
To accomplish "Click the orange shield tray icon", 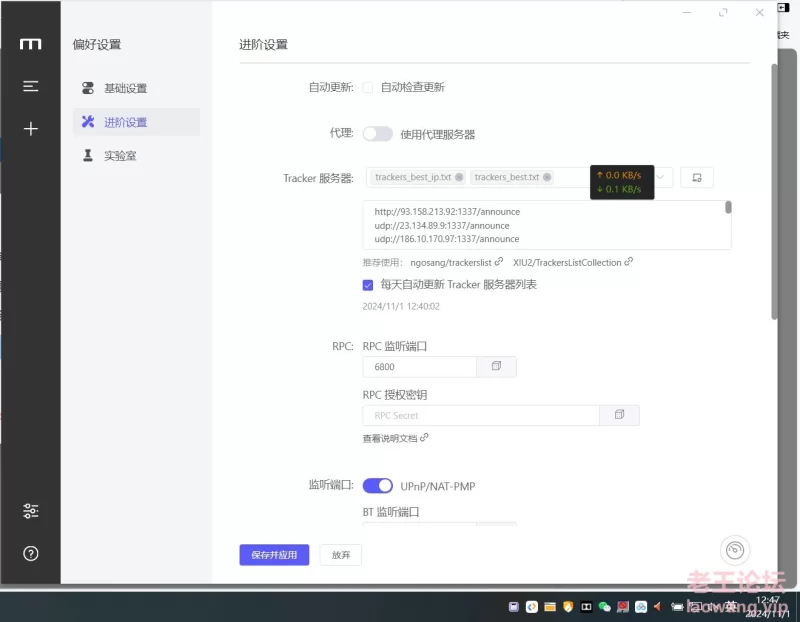I will [x=568, y=606].
